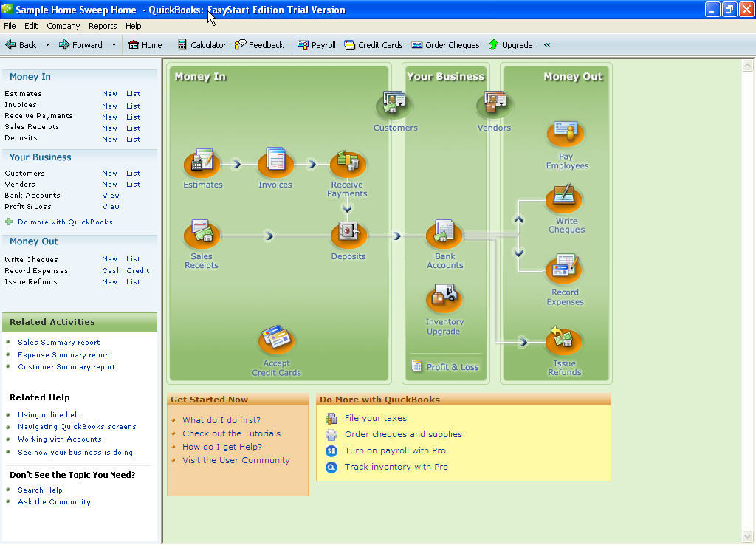Screen dimensions: 756x545
Task: Click New next to Invoices in sidebar
Action: [109, 106]
